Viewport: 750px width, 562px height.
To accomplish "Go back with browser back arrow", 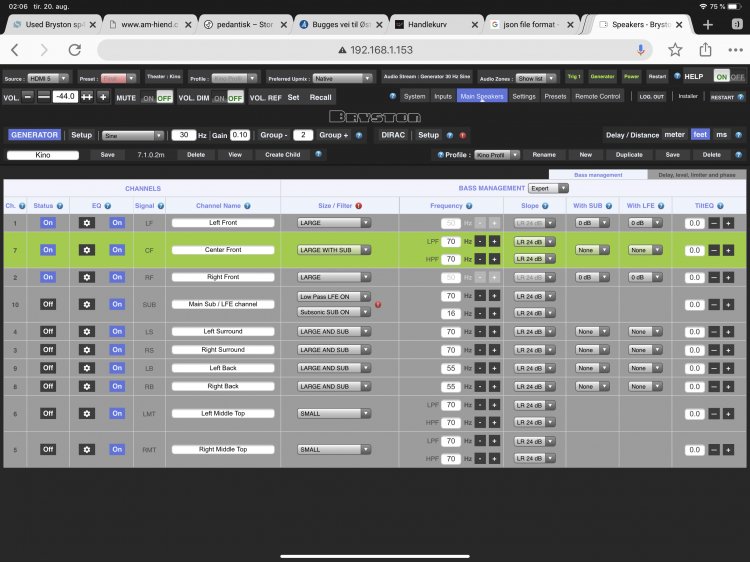I will click(15, 50).
